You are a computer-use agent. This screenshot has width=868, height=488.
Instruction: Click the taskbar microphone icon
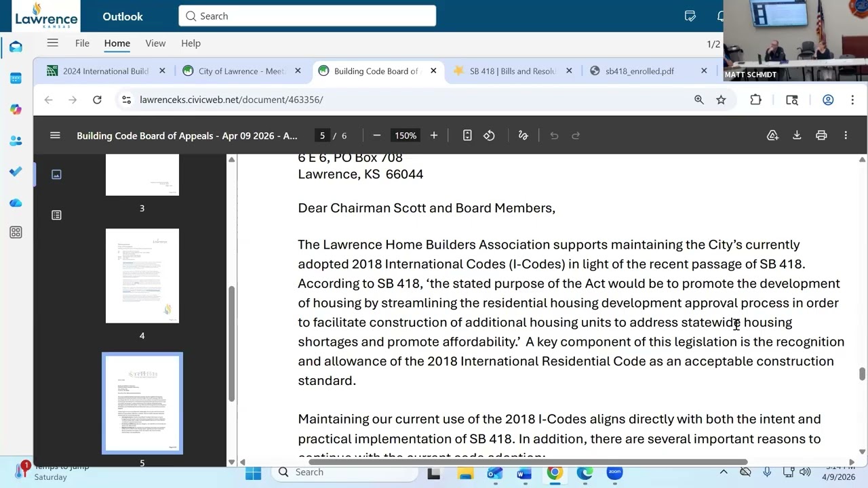tap(767, 472)
